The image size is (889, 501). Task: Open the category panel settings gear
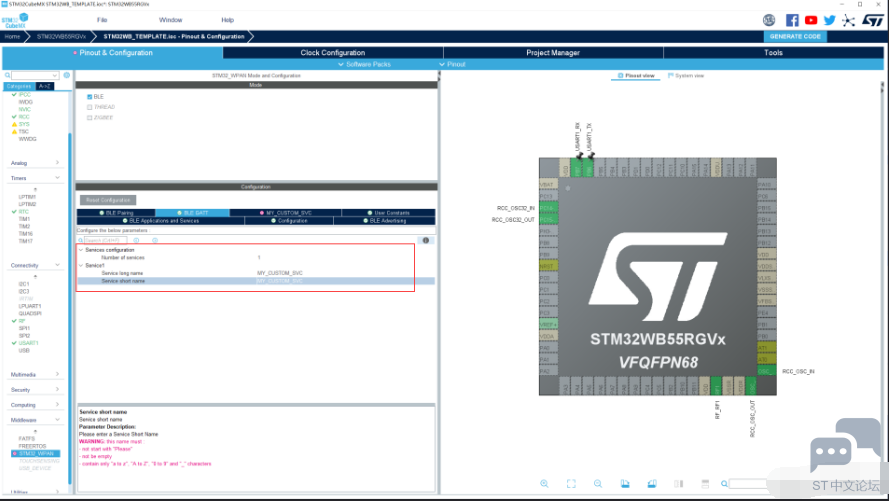click(x=67, y=75)
